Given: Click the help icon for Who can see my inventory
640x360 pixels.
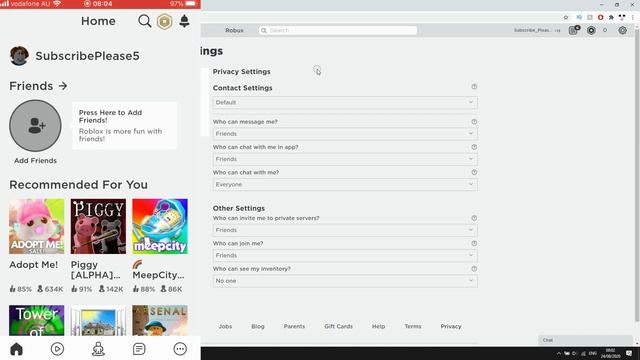Looking at the screenshot, I should [x=474, y=269].
